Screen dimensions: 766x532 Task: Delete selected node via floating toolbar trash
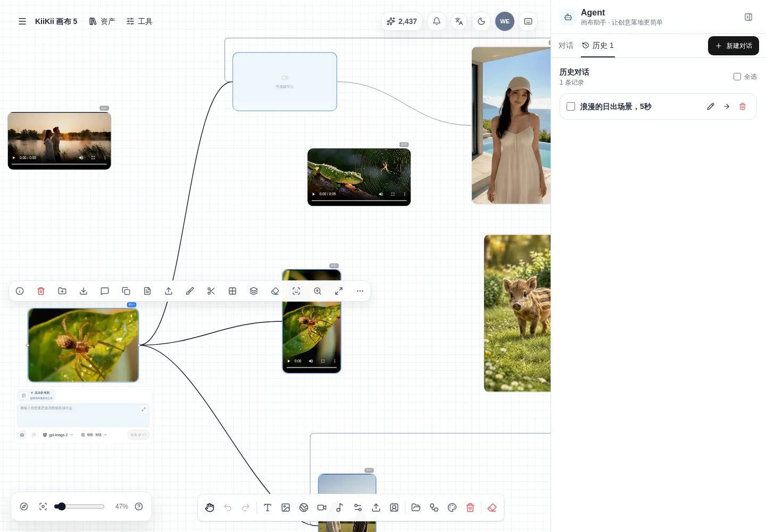pos(41,291)
